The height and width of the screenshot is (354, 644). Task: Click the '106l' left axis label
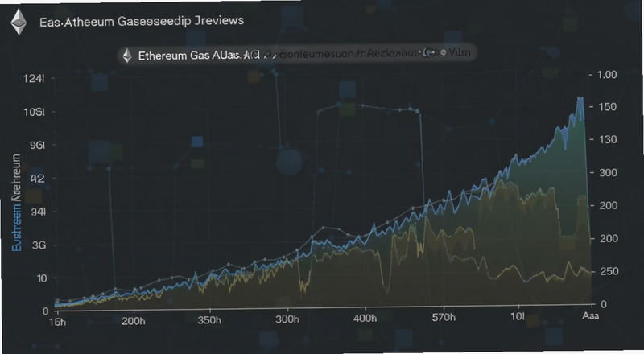tap(34, 112)
